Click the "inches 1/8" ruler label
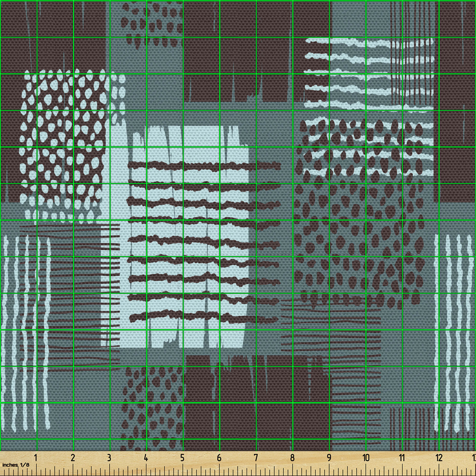This screenshot has width=476, height=476. tap(16, 465)
